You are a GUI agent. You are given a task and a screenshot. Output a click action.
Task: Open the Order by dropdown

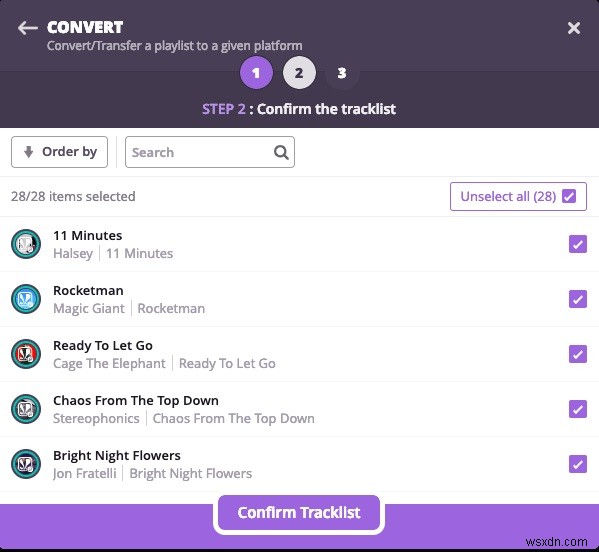(60, 152)
